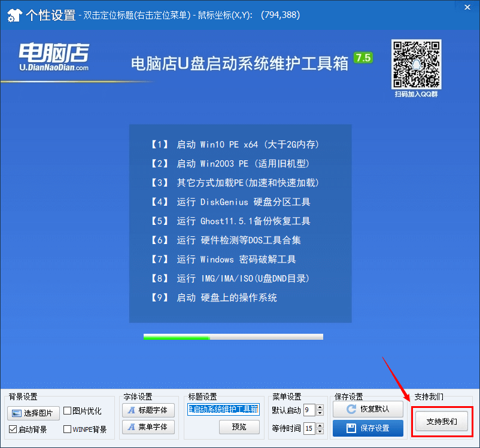The height and width of the screenshot is (448, 480).
Task: Decrease the 默认启动 value with down arrow
Action: point(320,413)
